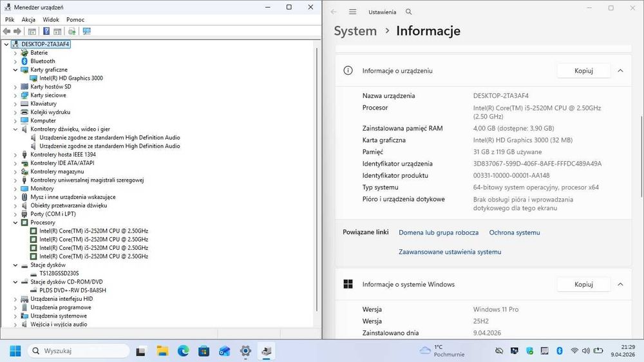Open the Widok menu
Viewport: 644px width, 362px height.
click(x=51, y=20)
